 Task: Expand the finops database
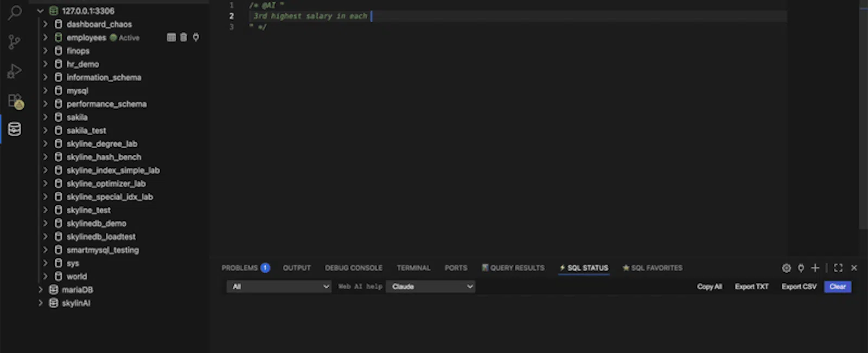pos(46,51)
